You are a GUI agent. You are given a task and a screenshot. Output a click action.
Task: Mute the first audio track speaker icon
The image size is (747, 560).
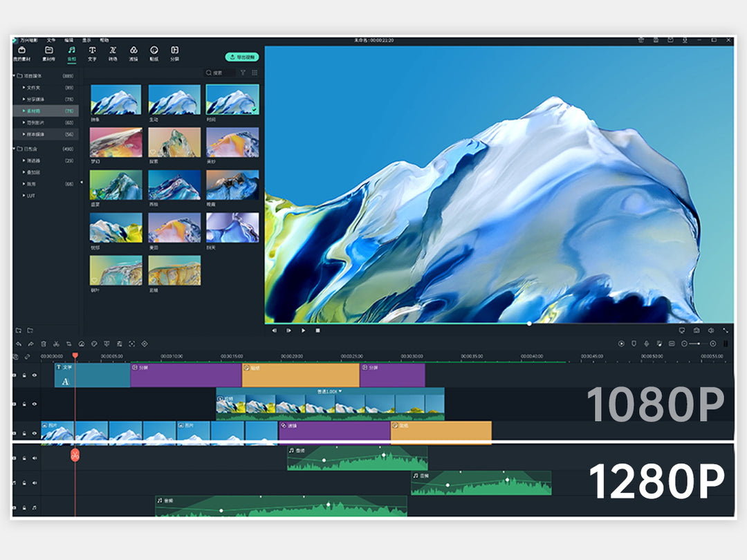[35, 458]
